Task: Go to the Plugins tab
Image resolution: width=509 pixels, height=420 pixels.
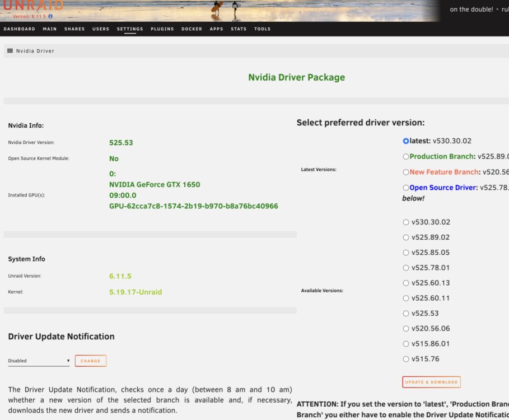Action: click(162, 29)
